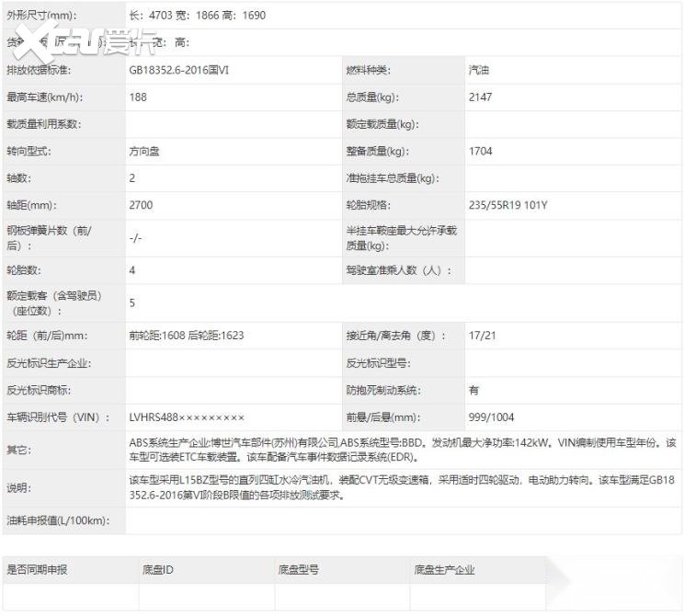Select the total mass value 2147
This screenshot has height=616, width=684.
(481, 97)
